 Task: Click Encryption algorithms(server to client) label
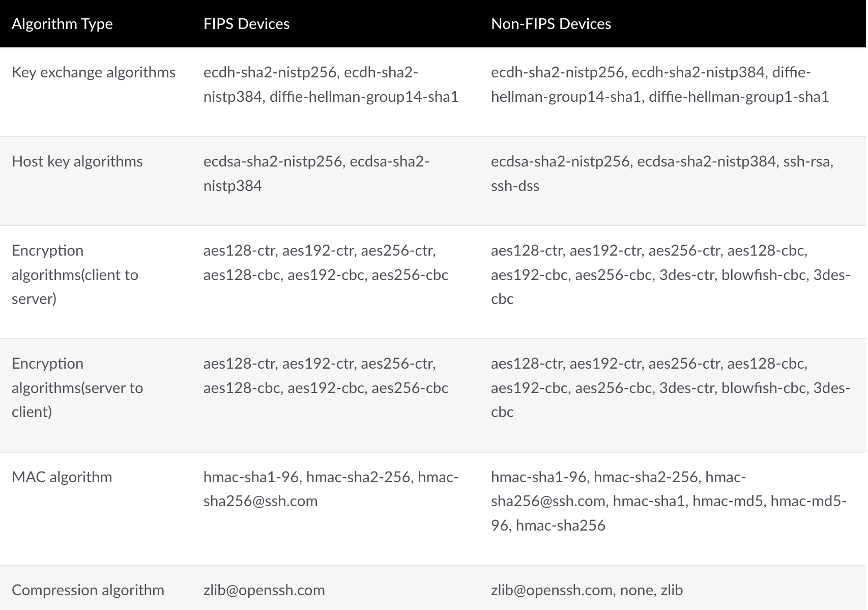77,387
